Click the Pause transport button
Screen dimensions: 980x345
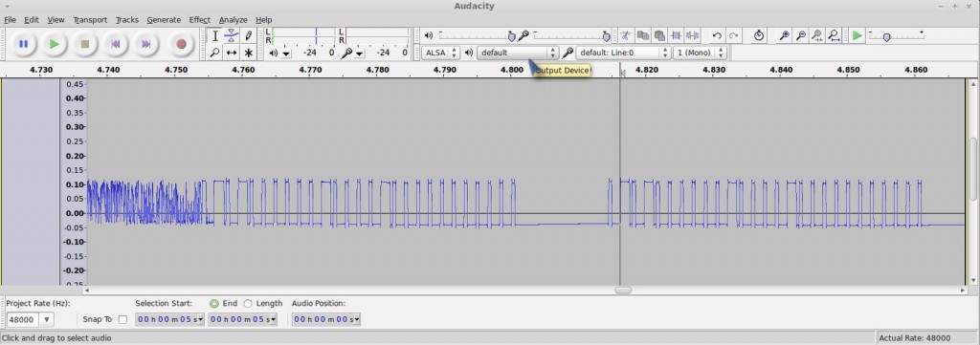tap(23, 44)
